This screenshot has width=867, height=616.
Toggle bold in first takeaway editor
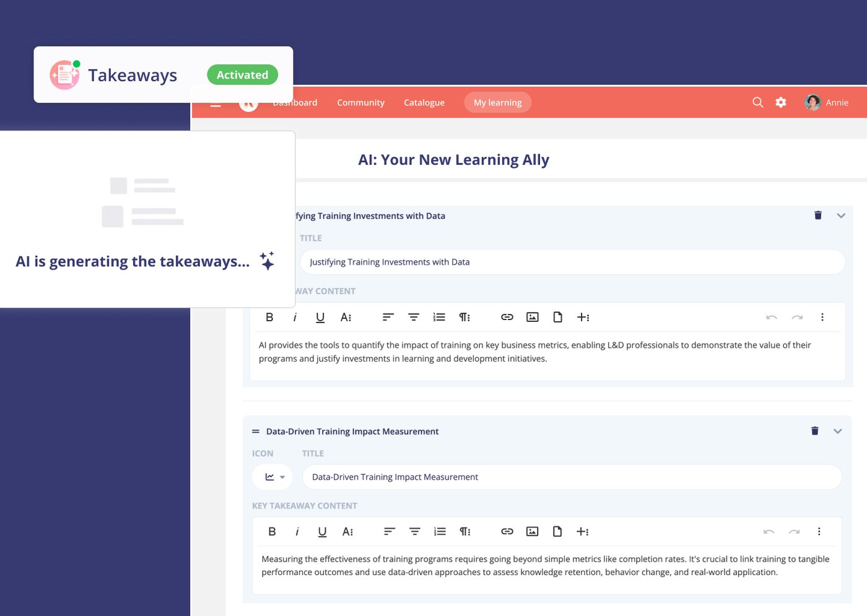(x=269, y=317)
